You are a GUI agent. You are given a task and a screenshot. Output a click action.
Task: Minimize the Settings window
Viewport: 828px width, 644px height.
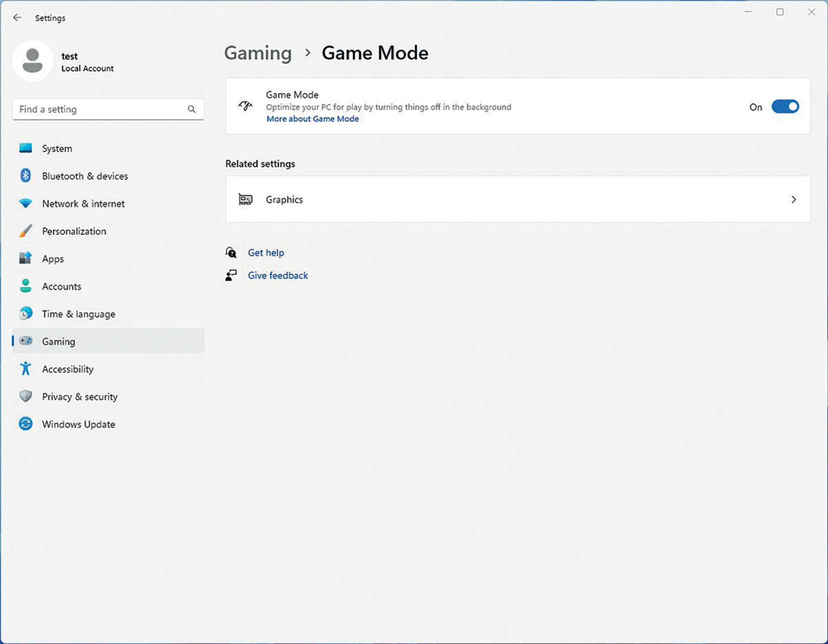[x=748, y=12]
